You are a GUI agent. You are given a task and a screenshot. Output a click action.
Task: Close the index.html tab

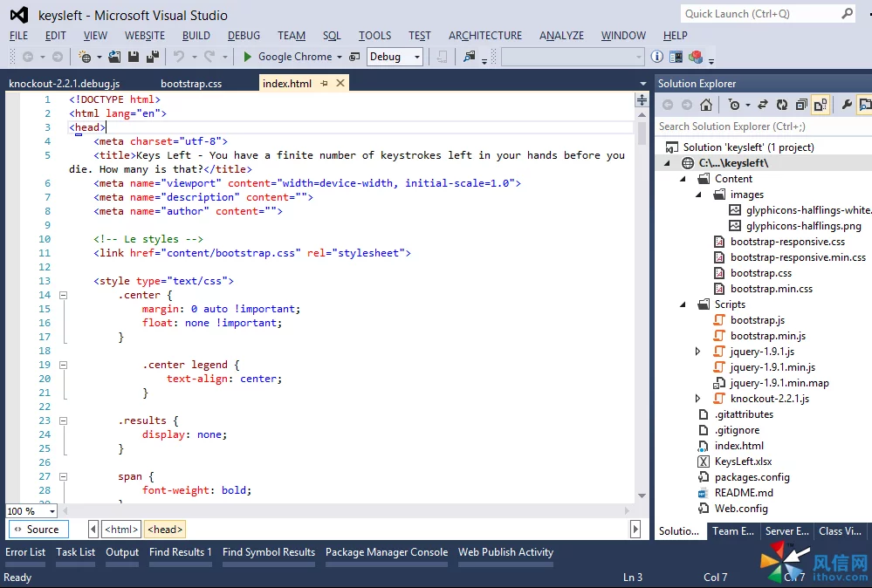pos(340,84)
